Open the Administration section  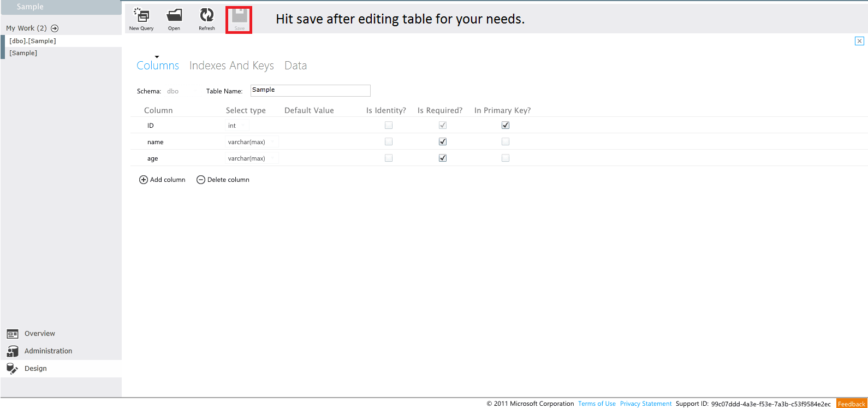[x=48, y=351]
